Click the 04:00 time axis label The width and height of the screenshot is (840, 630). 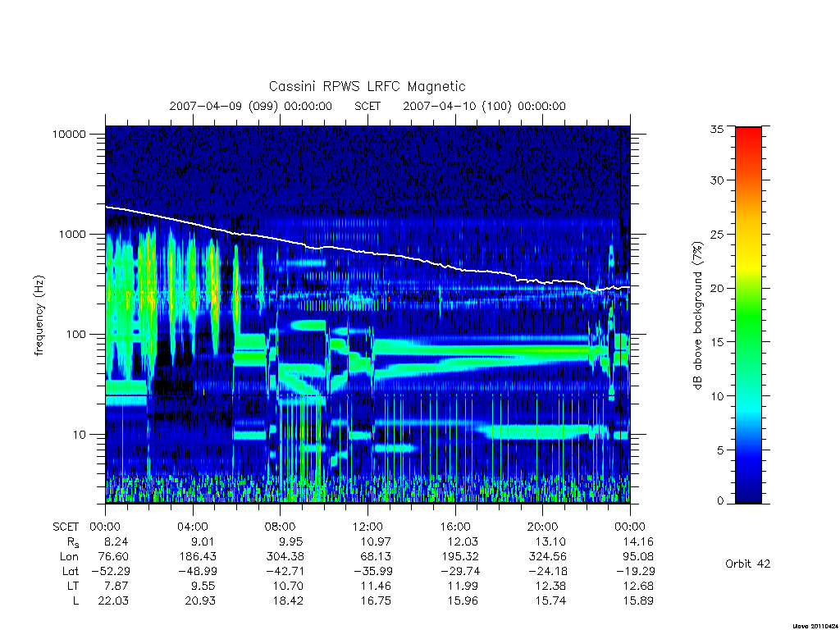coord(193,527)
